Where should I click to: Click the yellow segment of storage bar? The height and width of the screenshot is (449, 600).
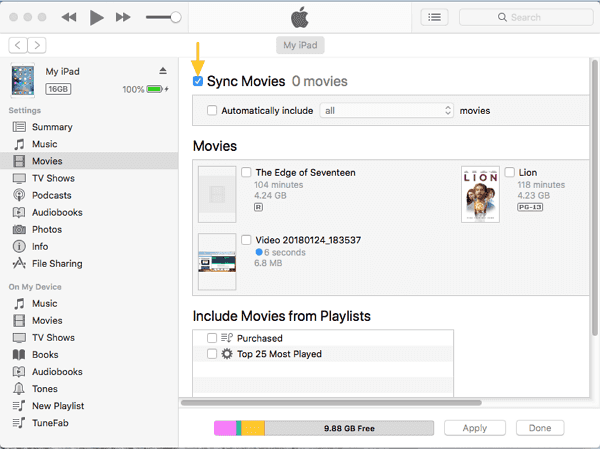[253, 428]
